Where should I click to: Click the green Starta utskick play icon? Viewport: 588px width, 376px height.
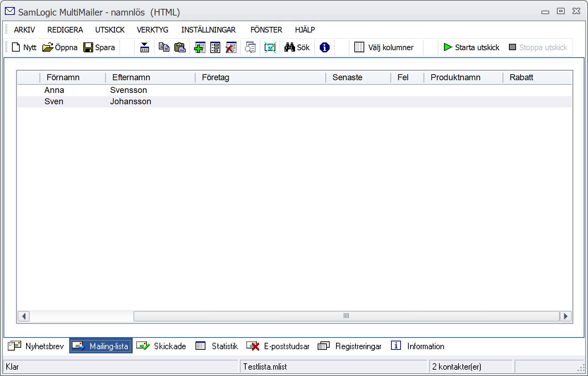tap(448, 47)
